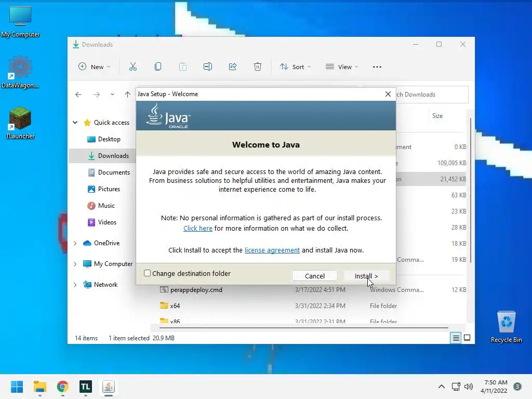Click the Rename icon in the toolbar
Image resolution: width=532 pixels, height=399 pixels.
click(208, 67)
